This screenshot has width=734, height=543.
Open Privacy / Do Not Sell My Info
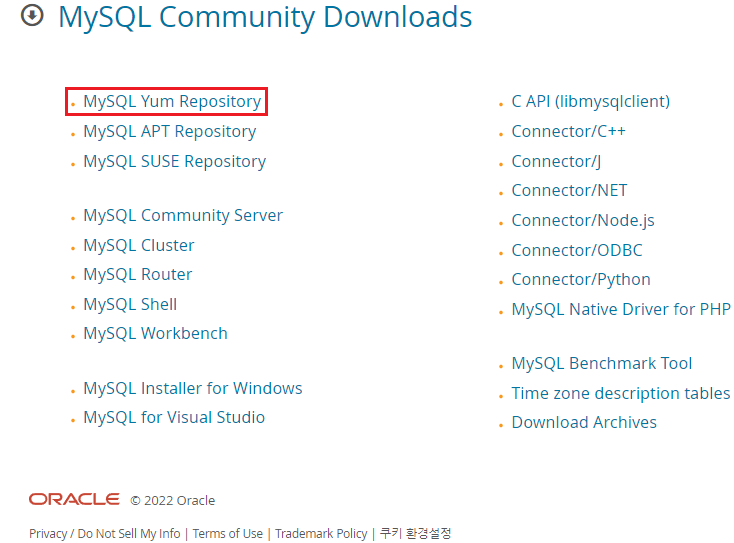(104, 534)
